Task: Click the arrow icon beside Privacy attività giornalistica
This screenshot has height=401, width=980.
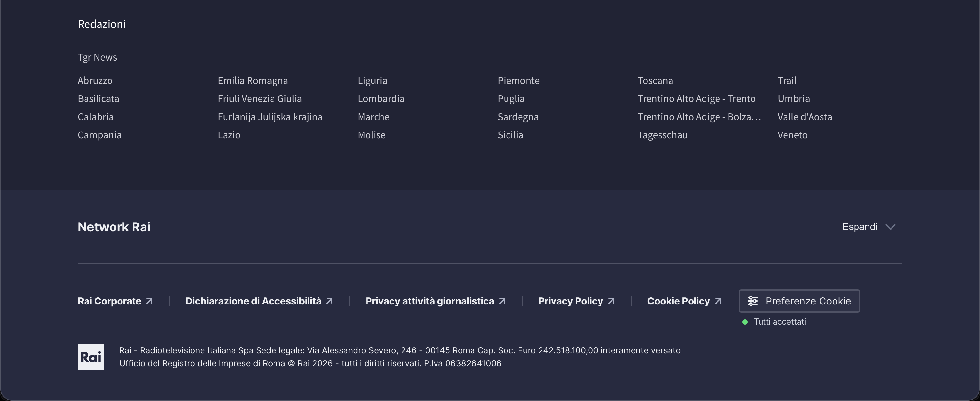Action: pos(502,301)
